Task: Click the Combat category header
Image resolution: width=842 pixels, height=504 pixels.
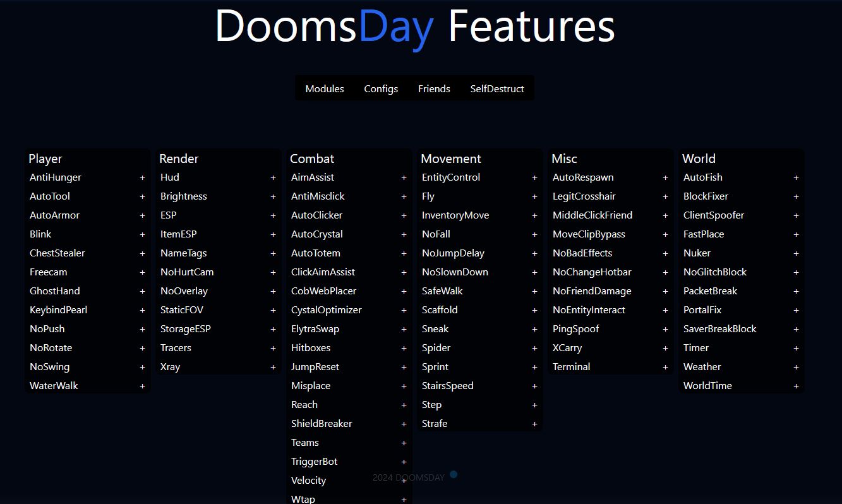Action: (312, 159)
